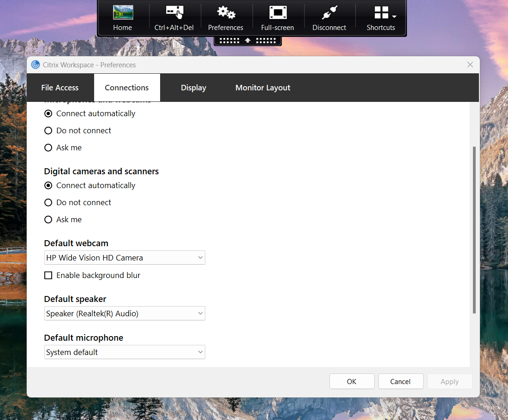
Task: Choose Ask me under Digital cameras and scanners
Action: click(x=48, y=219)
